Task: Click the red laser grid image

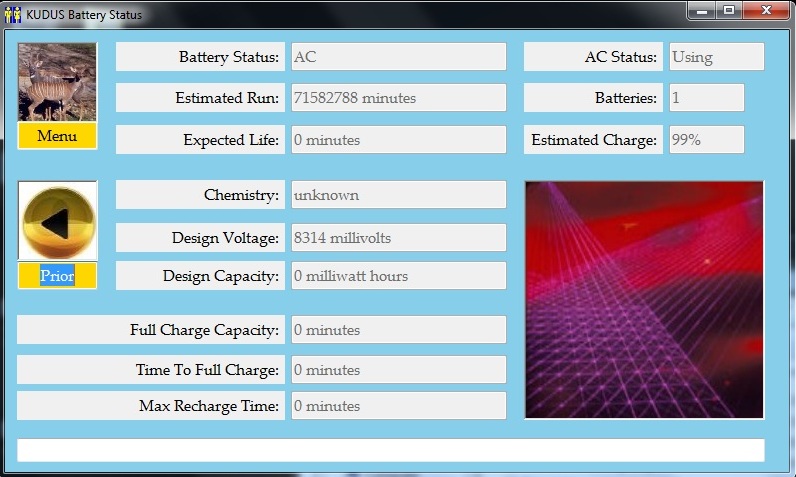Action: pos(644,299)
